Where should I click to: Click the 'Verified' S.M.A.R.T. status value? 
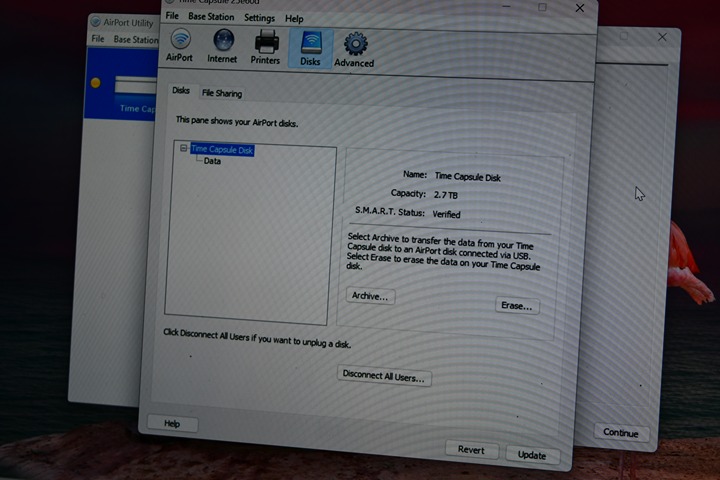tap(446, 215)
